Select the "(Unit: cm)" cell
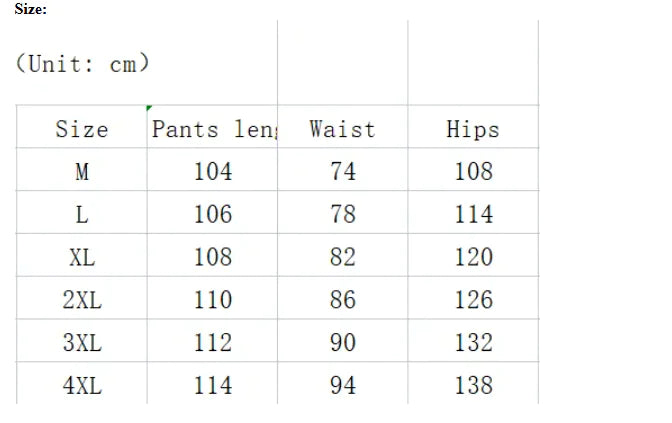Screen dimensions: 672x423 [x=83, y=64]
